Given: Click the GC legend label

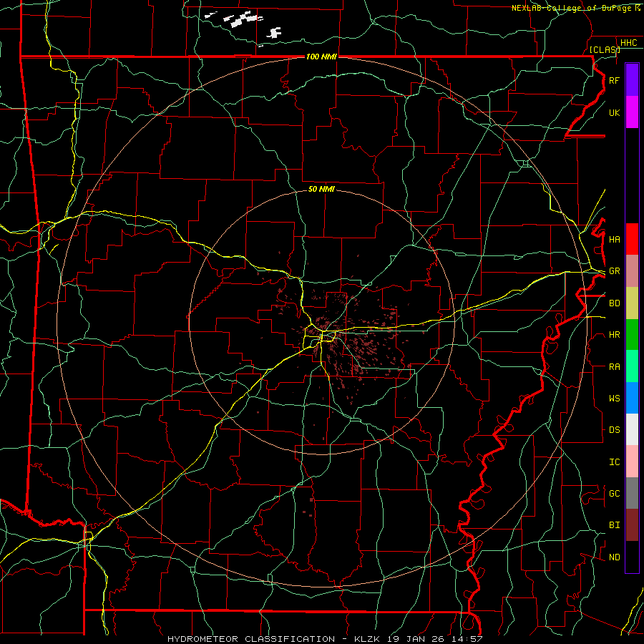Looking at the screenshot, I should pos(614,493).
